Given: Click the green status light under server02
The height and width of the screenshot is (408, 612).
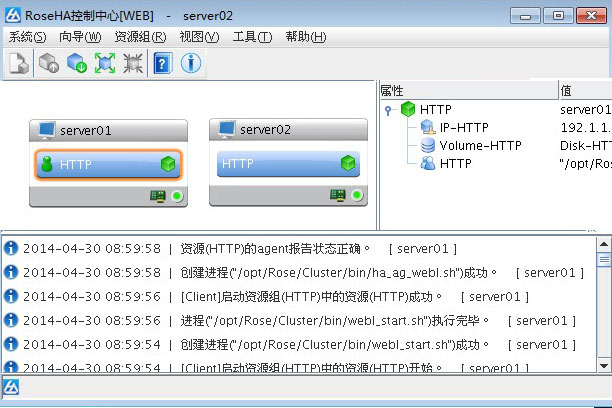Looking at the screenshot, I should coord(357,195).
